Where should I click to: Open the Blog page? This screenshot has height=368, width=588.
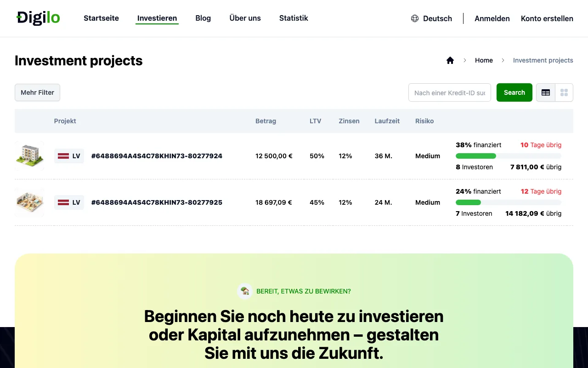203,18
